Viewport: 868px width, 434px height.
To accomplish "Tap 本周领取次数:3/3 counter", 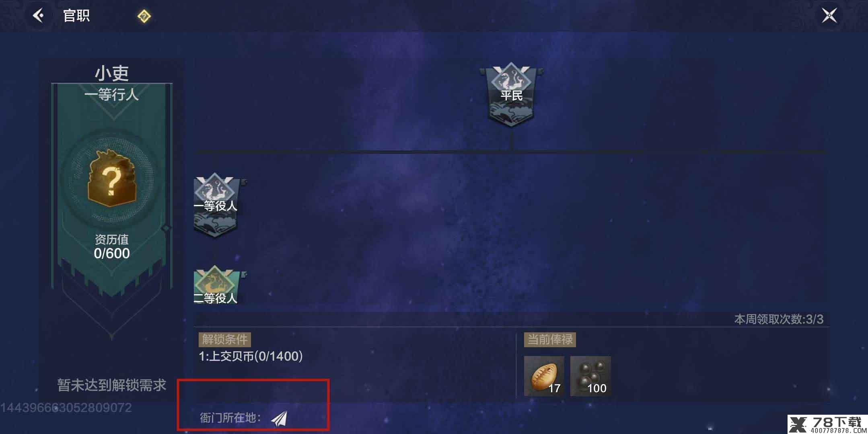I will pos(779,319).
